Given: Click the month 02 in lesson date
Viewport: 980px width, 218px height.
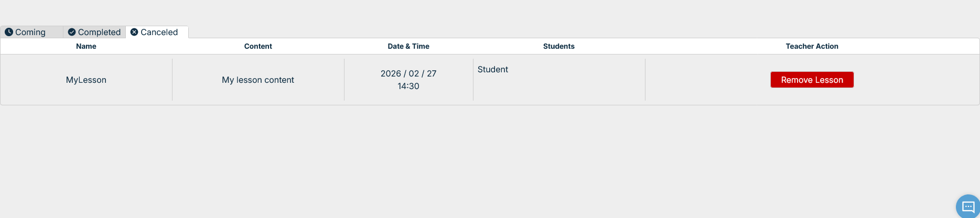Looking at the screenshot, I should [x=414, y=73].
